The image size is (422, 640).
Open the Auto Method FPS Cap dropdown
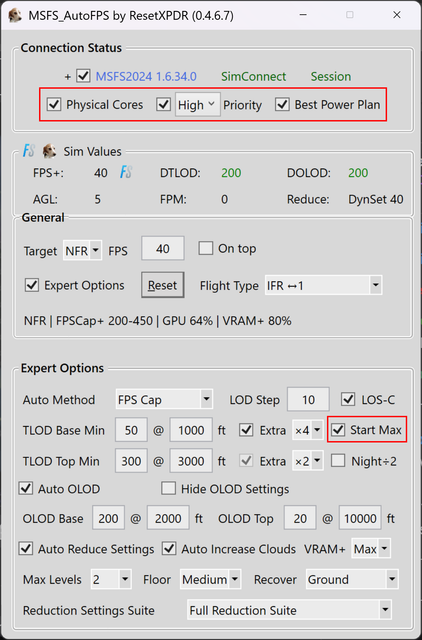pos(164,399)
